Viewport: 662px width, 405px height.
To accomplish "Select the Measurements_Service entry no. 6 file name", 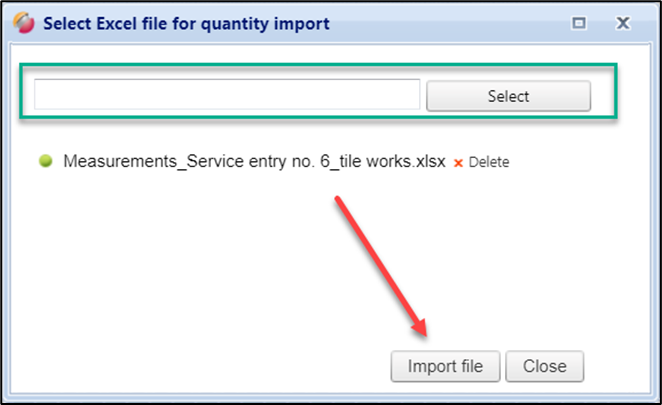I will (x=254, y=161).
